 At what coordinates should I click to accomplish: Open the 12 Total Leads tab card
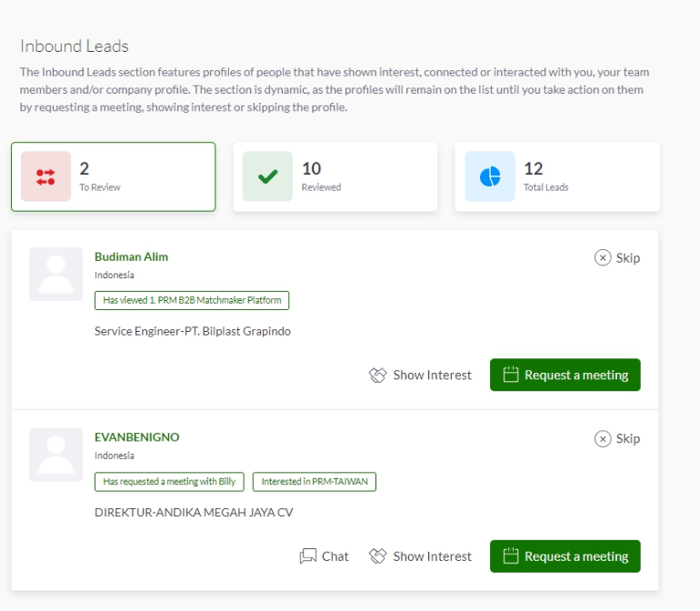tap(557, 176)
